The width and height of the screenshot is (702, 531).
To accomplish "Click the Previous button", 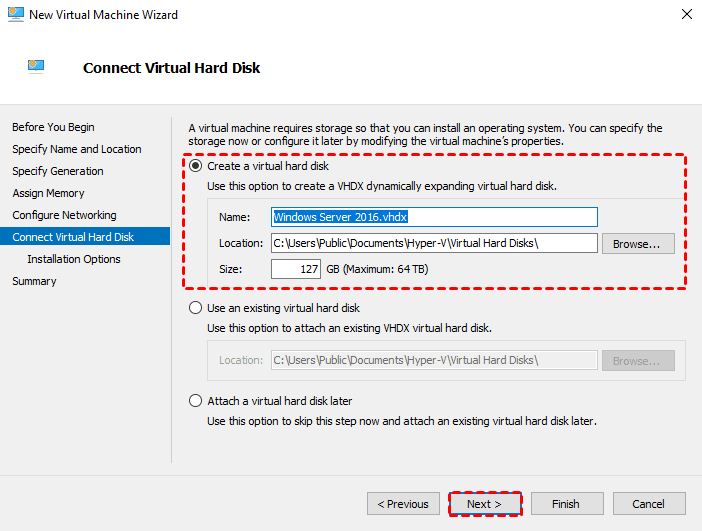I will point(404,504).
